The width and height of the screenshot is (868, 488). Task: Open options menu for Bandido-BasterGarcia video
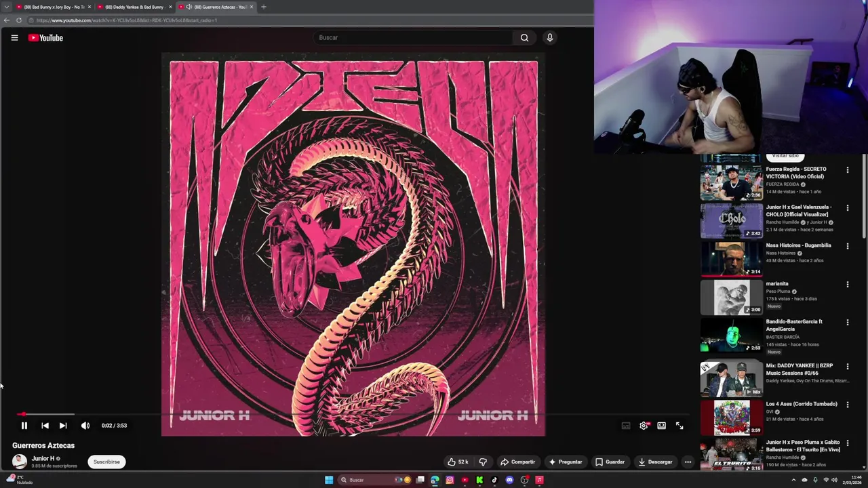coord(847,323)
